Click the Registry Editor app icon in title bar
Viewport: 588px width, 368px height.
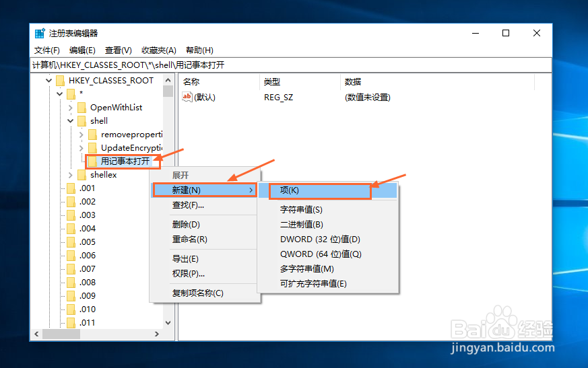point(40,34)
